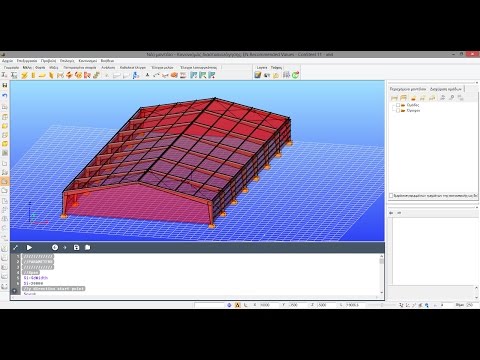Open the Αρχείο menu

7,61
